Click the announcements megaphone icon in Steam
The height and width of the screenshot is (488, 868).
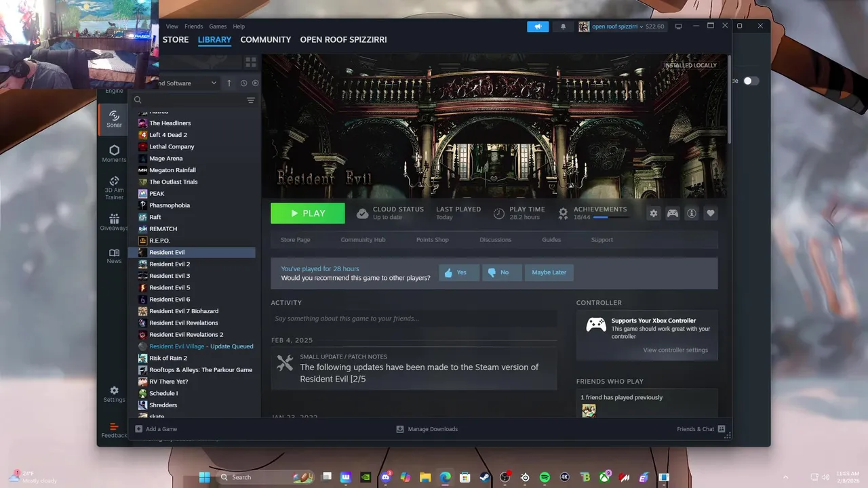coord(538,26)
